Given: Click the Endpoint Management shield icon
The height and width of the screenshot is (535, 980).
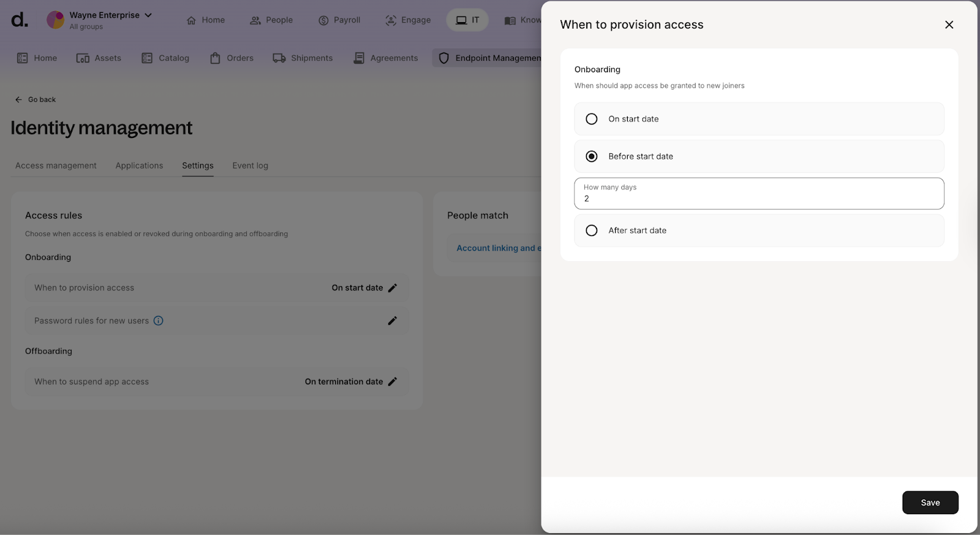Looking at the screenshot, I should click(444, 58).
